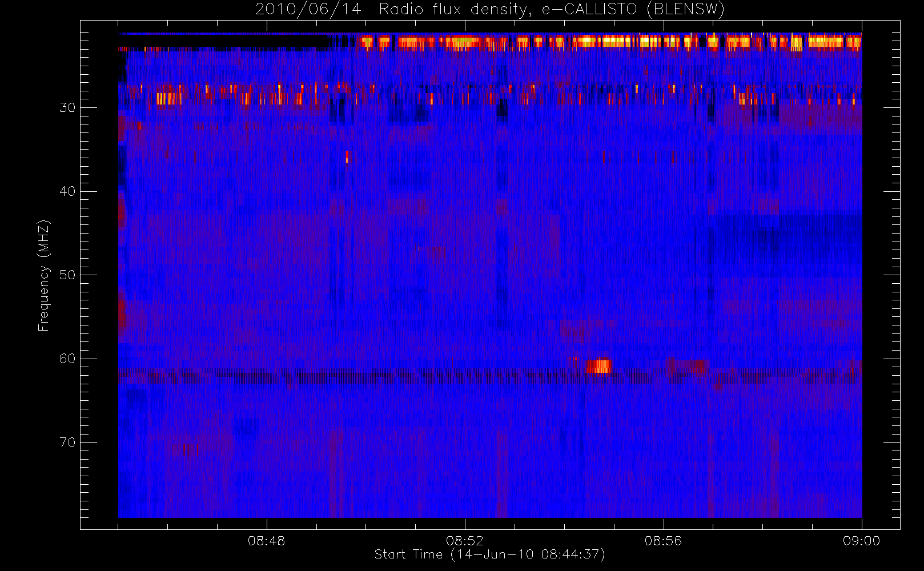Viewport: 924px width, 571px height.
Task: Click the 09:00 time tick label
Action: (861, 541)
